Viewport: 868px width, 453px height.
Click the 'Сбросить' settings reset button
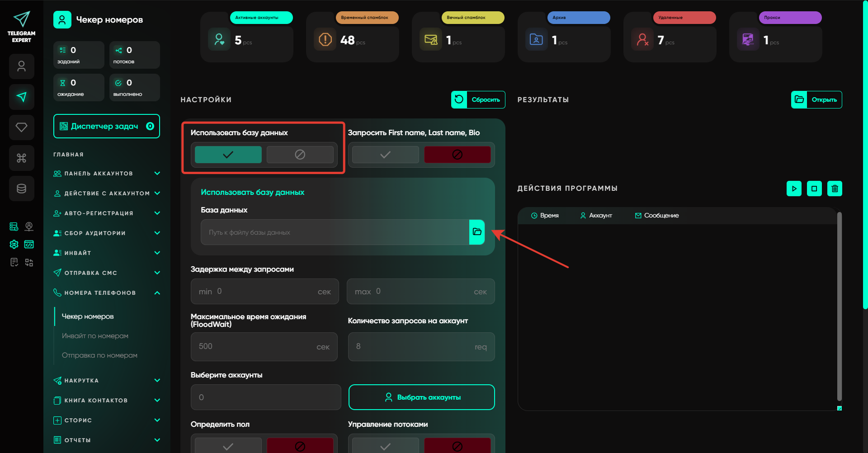click(478, 100)
